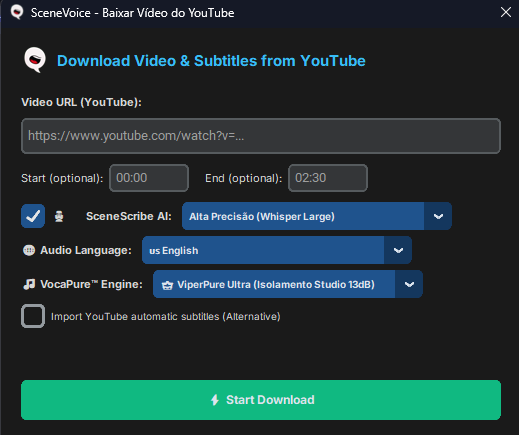This screenshot has width=519, height=435.
Task: Click the music note icon by VocaPure Engine
Action: (x=29, y=284)
